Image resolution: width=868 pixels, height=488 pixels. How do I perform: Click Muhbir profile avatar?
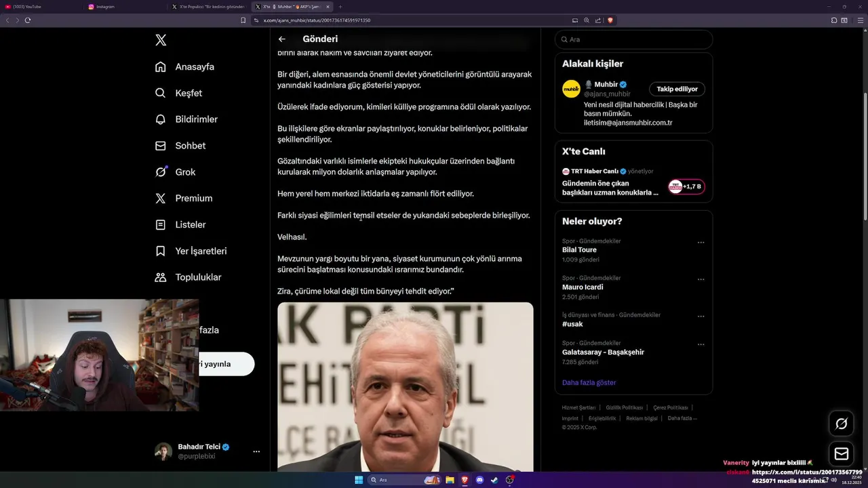point(571,89)
